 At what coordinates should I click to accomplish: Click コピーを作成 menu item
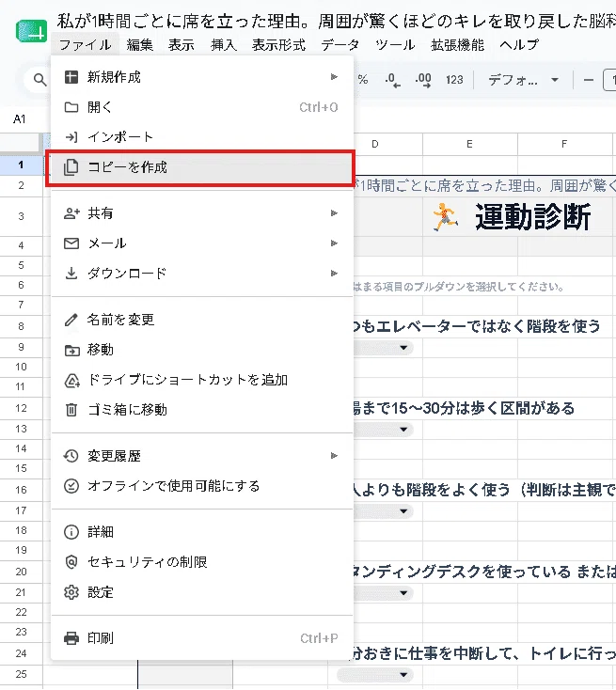coord(200,168)
